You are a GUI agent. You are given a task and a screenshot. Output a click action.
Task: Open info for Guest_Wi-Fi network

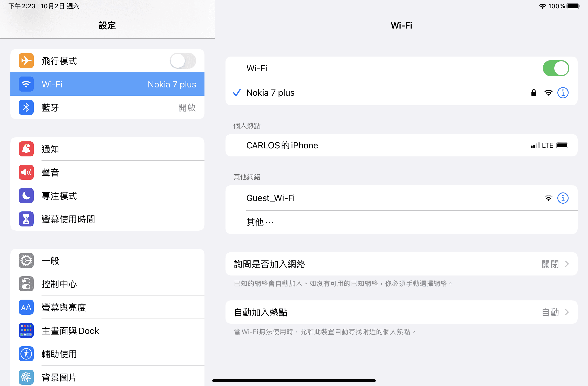pos(563,198)
